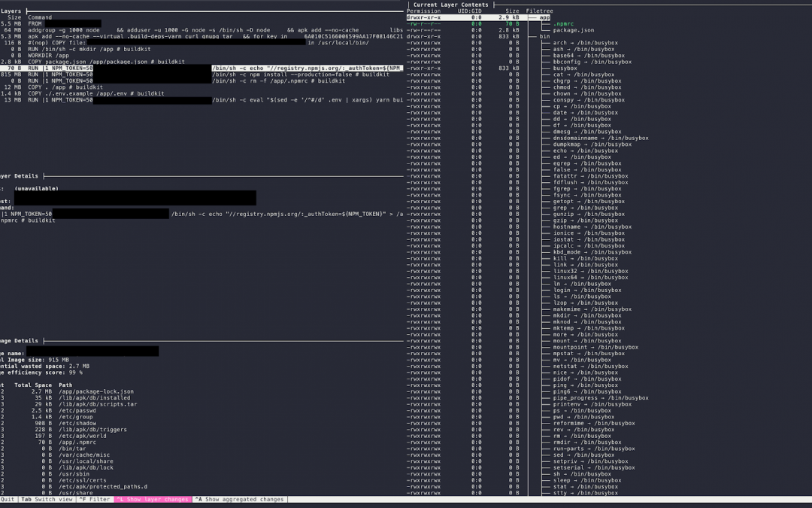Image resolution: width=812 pixels, height=508 pixels.
Task: Select the 13 MB yarn build eval layer
Action: tap(202, 100)
